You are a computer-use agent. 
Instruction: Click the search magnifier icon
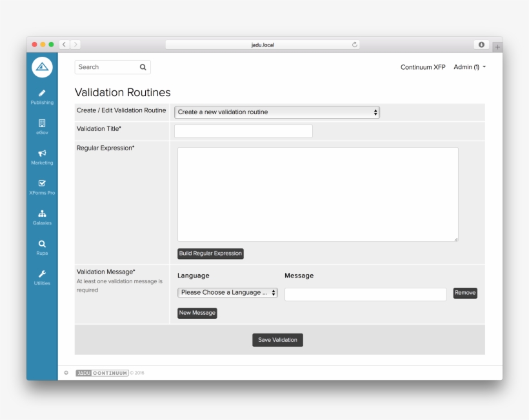[x=143, y=66]
